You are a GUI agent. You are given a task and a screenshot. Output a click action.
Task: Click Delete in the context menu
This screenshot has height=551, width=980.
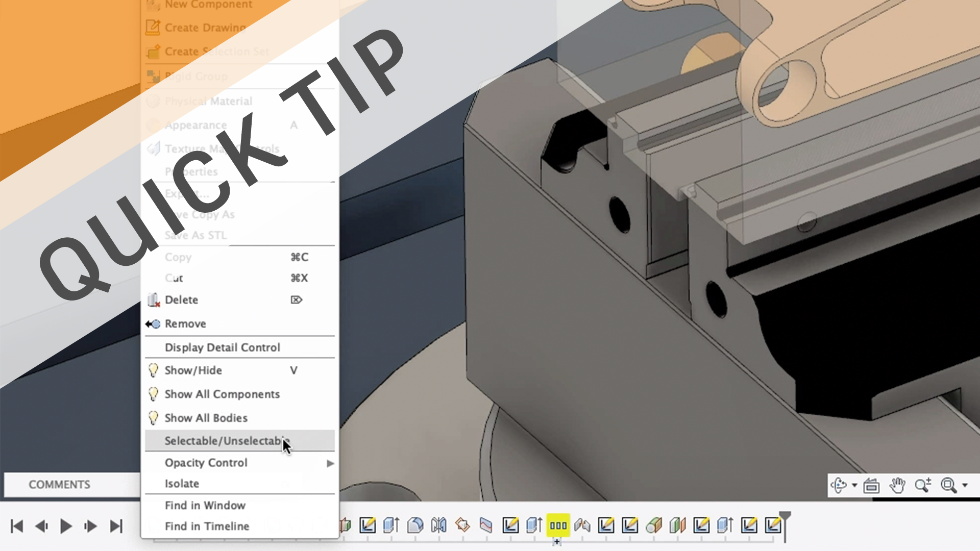click(181, 300)
